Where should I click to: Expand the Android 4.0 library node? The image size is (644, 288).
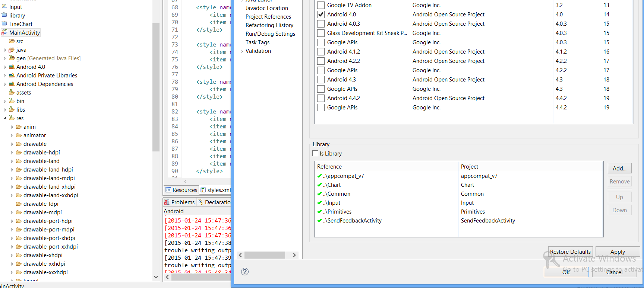pyautogui.click(x=5, y=67)
